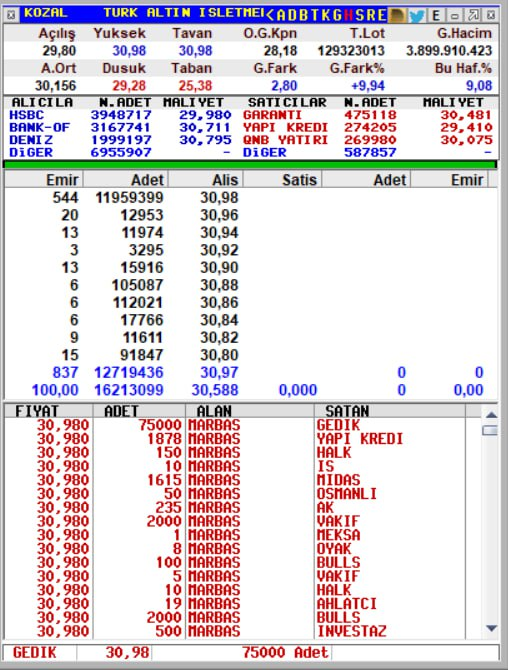508x670 pixels.
Task: Click the trades list scrollbar thumb
Action: pos(490,430)
